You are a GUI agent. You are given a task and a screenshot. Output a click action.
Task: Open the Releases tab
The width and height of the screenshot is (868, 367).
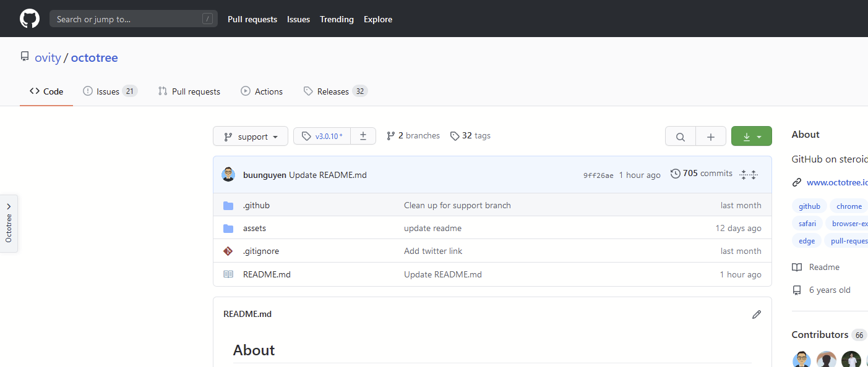(335, 91)
